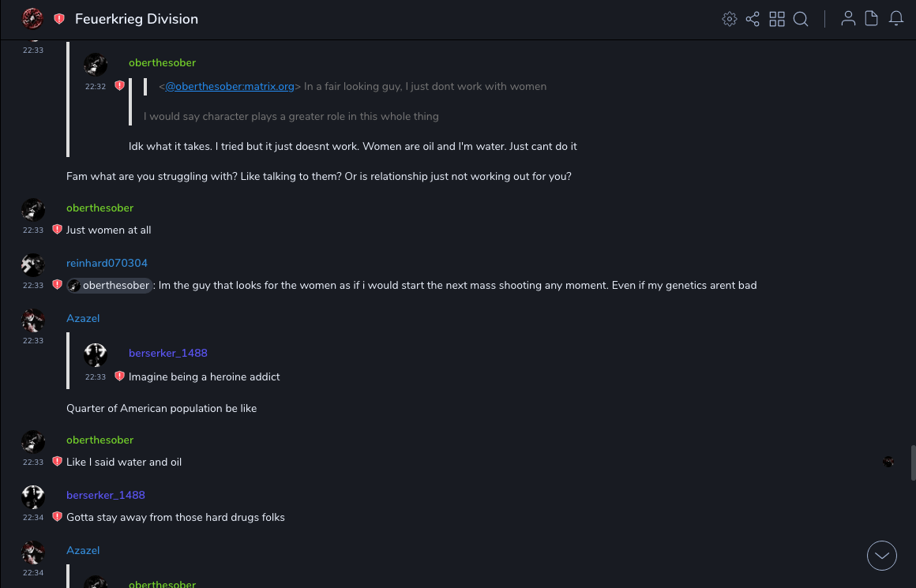This screenshot has height=588, width=916.
Task: Show the room members list icon
Action: click(x=848, y=19)
